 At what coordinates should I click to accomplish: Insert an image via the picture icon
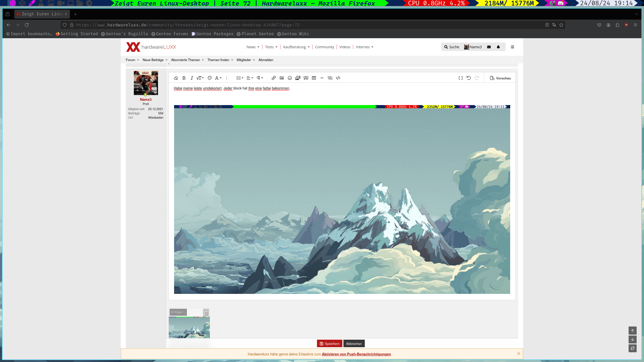pyautogui.click(x=282, y=78)
